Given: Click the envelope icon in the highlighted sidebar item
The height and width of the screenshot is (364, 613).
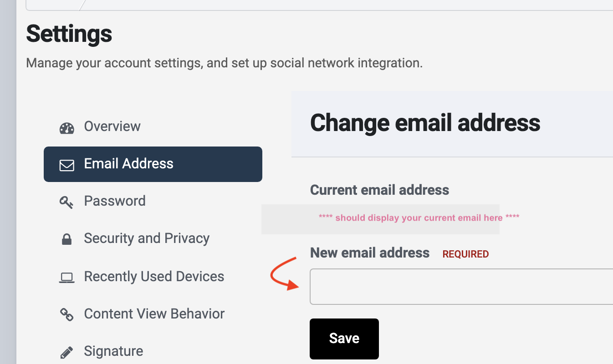Looking at the screenshot, I should click(66, 165).
